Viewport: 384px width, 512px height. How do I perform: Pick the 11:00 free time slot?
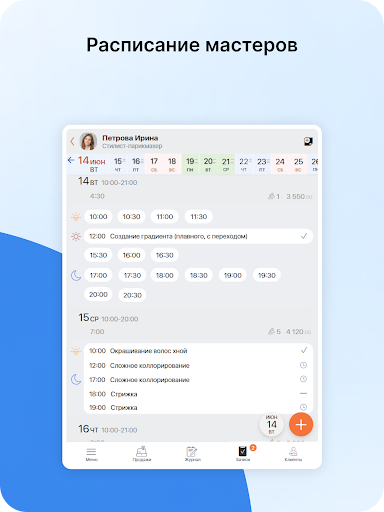click(165, 217)
